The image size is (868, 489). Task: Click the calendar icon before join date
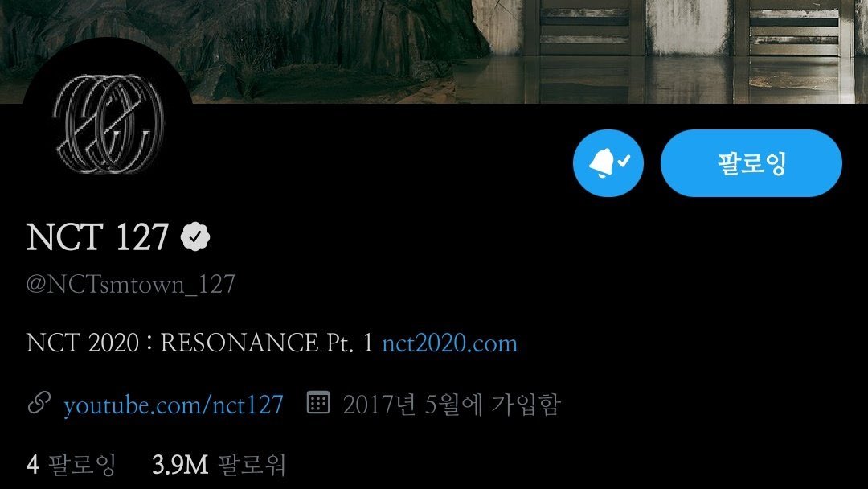(318, 402)
